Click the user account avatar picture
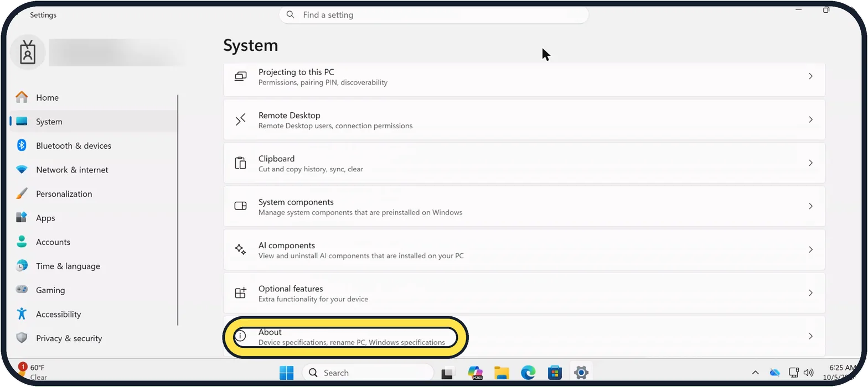This screenshot has height=387, width=868. coord(28,53)
